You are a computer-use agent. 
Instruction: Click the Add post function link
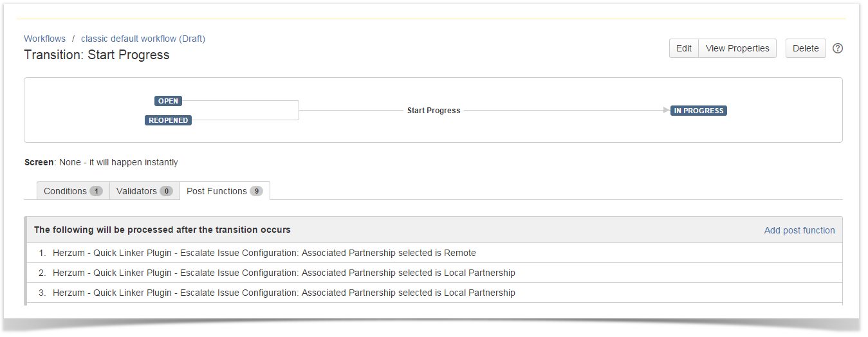pos(799,230)
